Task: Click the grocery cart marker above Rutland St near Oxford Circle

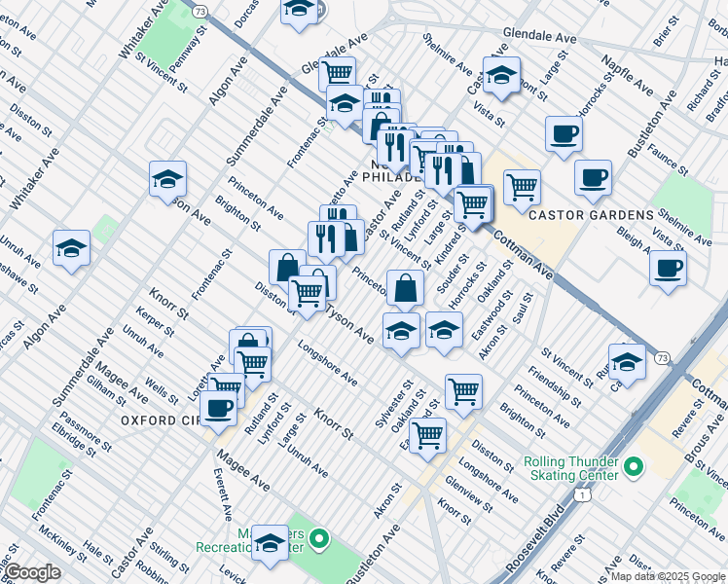Action: pos(253,367)
